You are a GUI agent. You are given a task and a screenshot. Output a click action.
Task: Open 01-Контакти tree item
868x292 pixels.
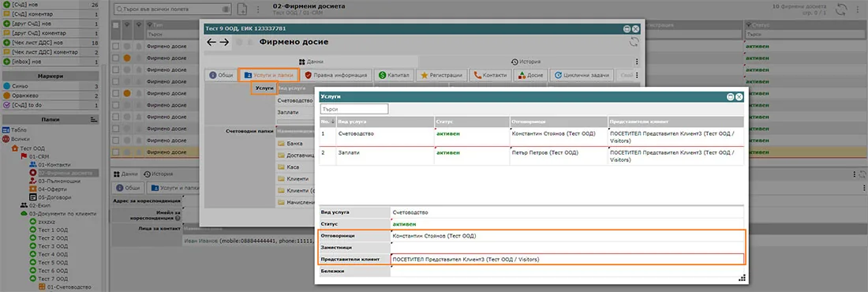click(50, 165)
